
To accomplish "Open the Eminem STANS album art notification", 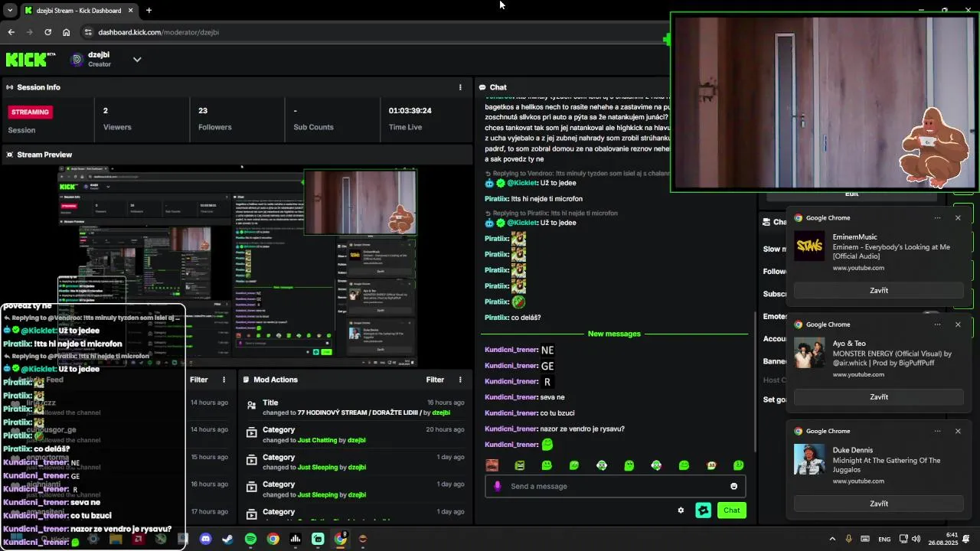I will point(809,246).
